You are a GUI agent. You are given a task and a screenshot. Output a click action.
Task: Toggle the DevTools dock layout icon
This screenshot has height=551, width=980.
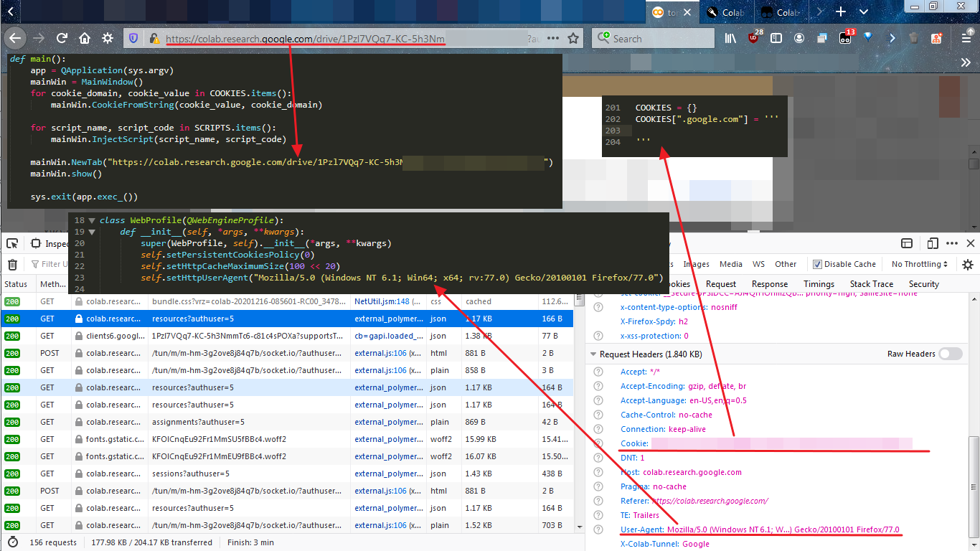907,244
